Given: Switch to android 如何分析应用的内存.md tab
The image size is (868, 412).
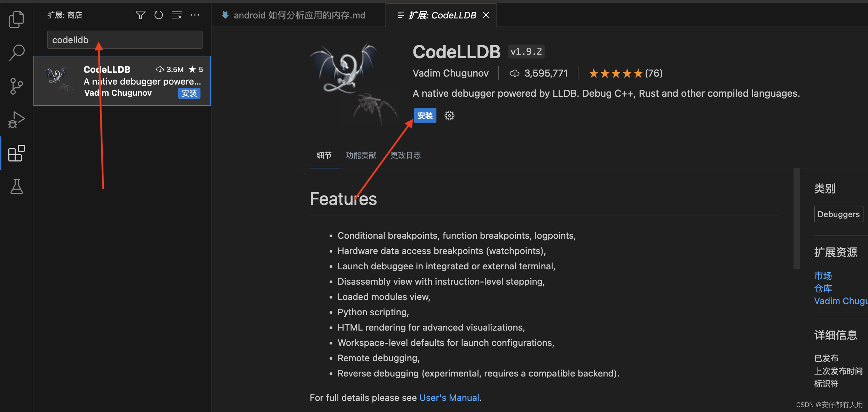Looking at the screenshot, I should tap(299, 15).
